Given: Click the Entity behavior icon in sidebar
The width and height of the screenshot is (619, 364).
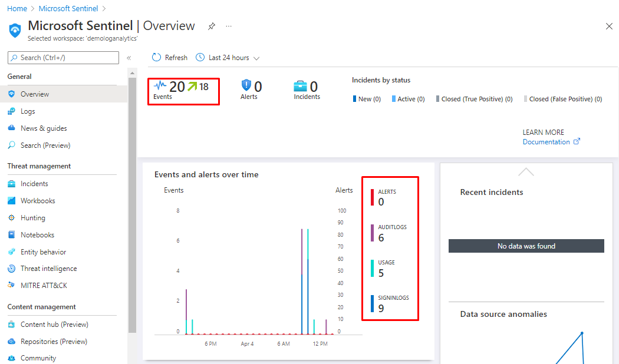Looking at the screenshot, I should [x=12, y=252].
